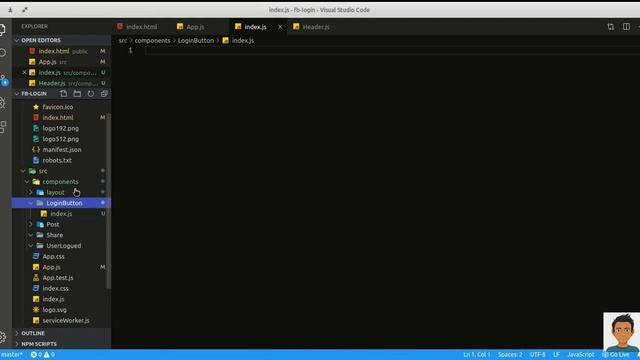Expand the Outline panel
Screen dimensions: 640x360
tap(61, 333)
